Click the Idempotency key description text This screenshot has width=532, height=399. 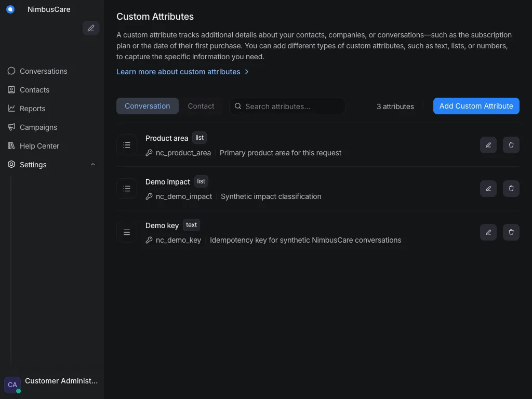coord(305,240)
